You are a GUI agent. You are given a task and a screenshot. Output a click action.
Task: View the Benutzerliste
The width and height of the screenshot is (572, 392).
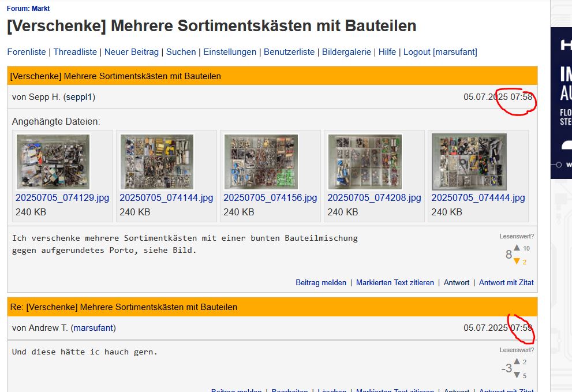[x=289, y=52]
